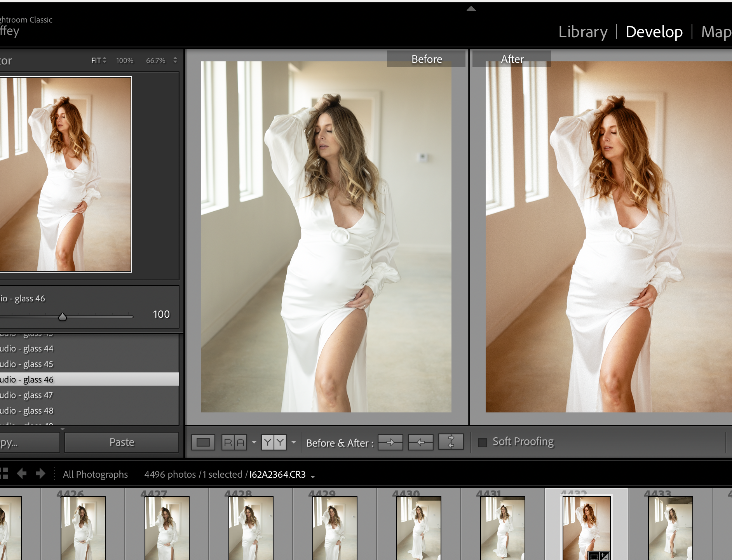This screenshot has width=732, height=560.
Task: Select highlighted preset glass 46
Action: 89,379
